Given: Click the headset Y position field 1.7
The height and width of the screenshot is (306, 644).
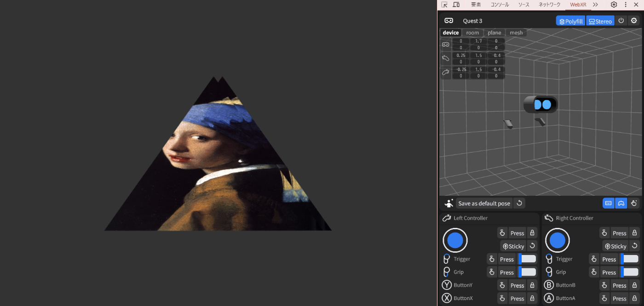Looking at the screenshot, I should pos(478,41).
